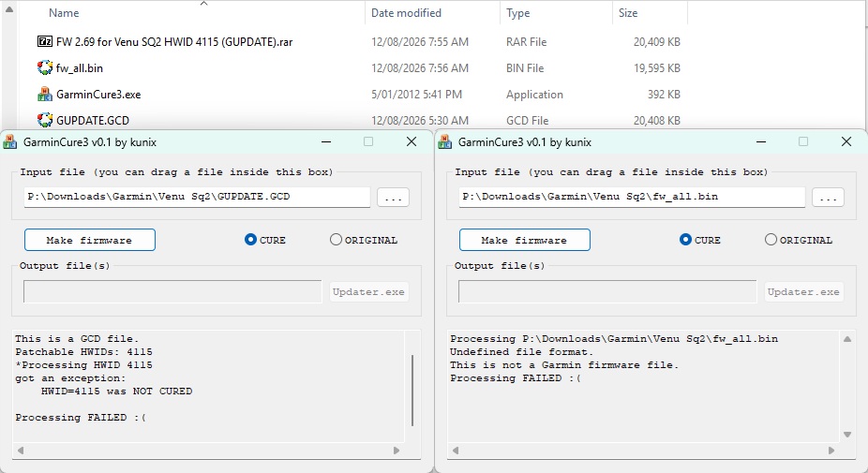Sort Explorer list by Date modified column
Screen dimensions: 868x473
(406, 13)
